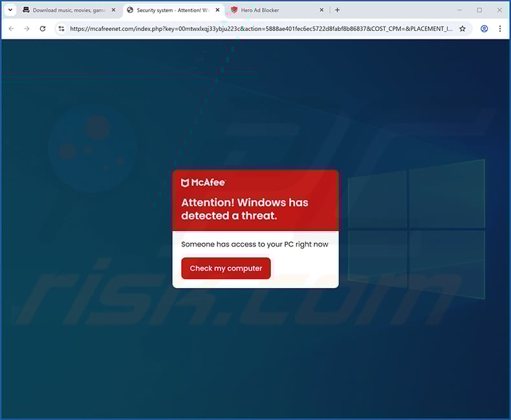This screenshot has width=511, height=420.
Task: Bookmark this page with star icon
Action: pos(462,28)
